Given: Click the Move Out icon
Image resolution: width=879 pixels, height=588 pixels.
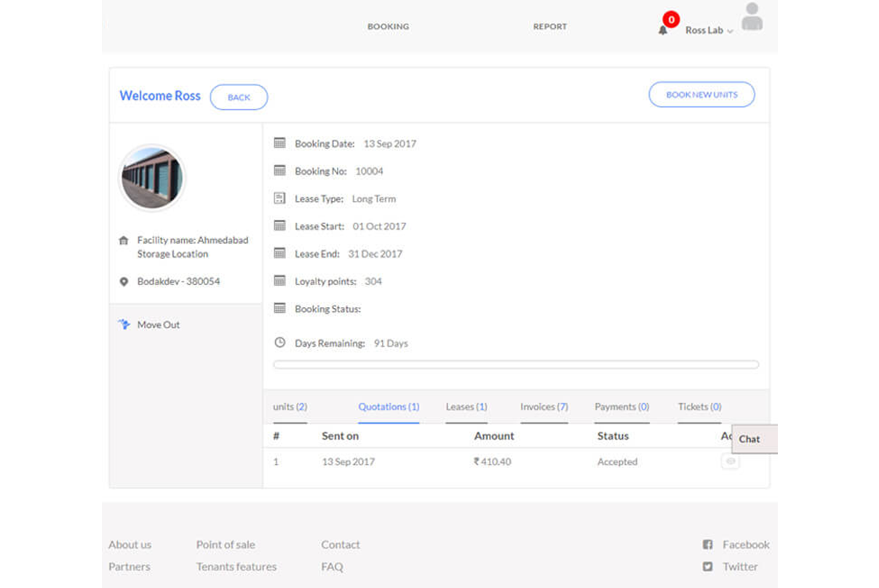Looking at the screenshot, I should coord(124,325).
